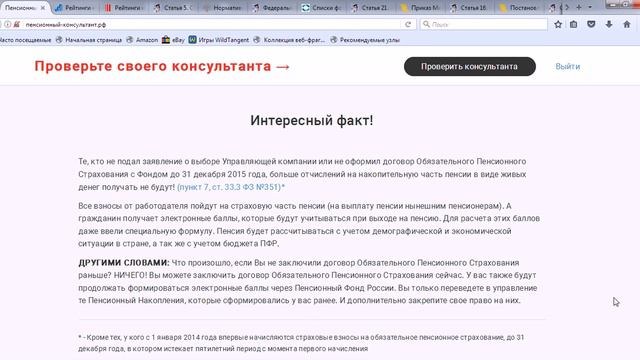Open the Amazon bookmark
Viewport: 640px width, 360px height.
tap(142, 40)
